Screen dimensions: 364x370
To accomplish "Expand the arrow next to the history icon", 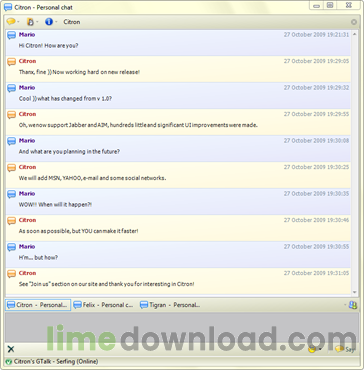I will pyautogui.click(x=37, y=22).
